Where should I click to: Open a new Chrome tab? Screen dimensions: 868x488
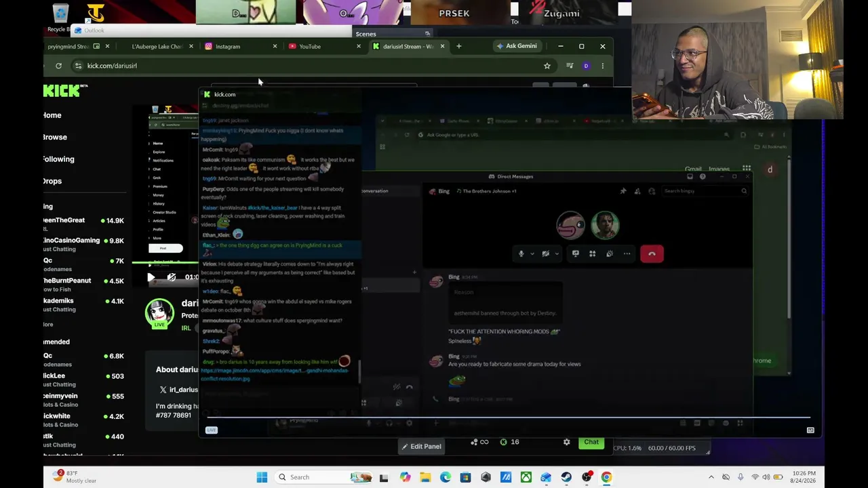[458, 46]
